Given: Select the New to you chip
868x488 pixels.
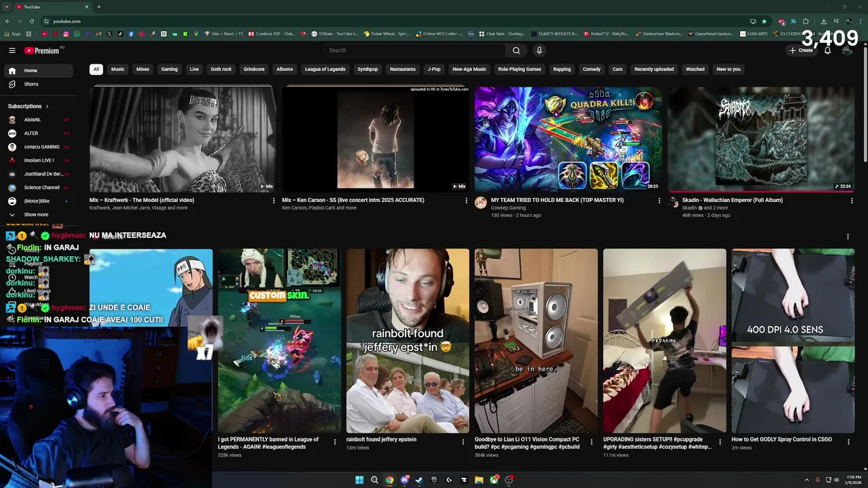Looking at the screenshot, I should [728, 69].
